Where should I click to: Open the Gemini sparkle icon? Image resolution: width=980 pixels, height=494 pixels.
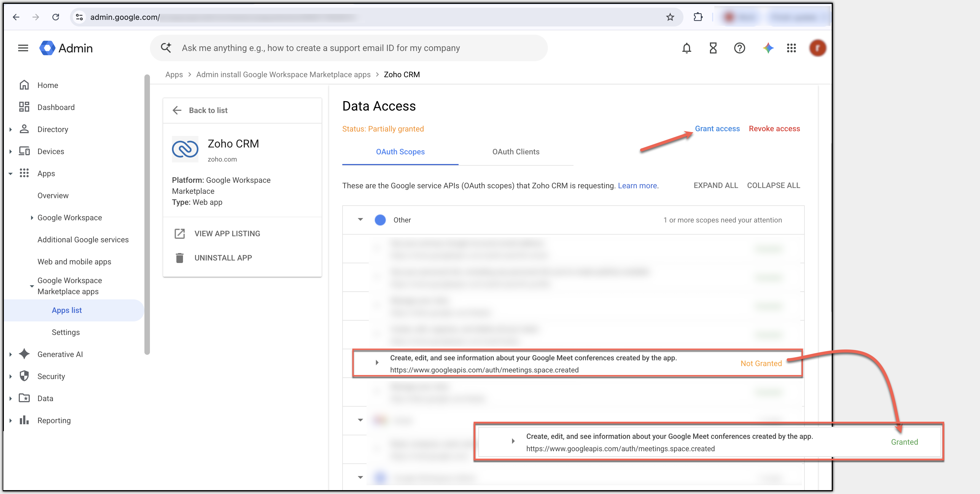pos(768,48)
